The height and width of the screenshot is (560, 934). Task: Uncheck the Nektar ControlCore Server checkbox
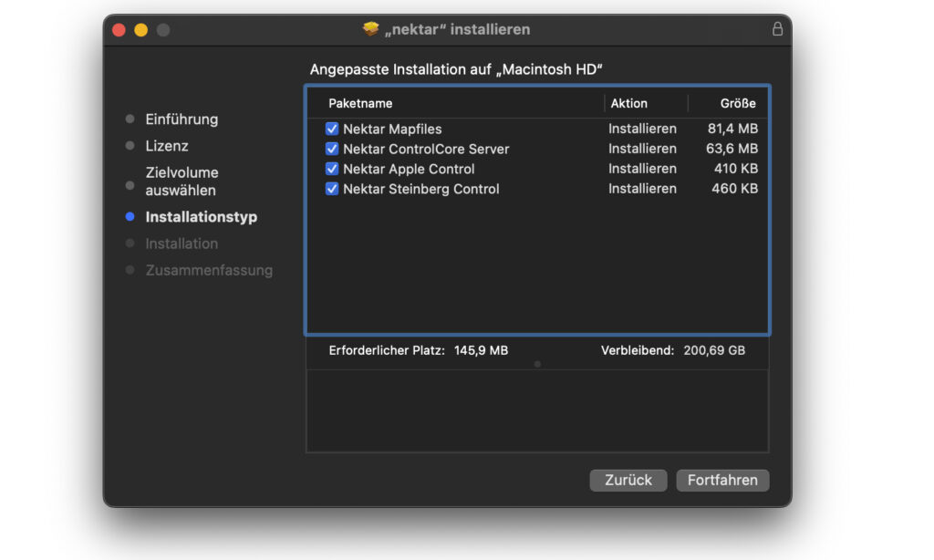point(332,149)
